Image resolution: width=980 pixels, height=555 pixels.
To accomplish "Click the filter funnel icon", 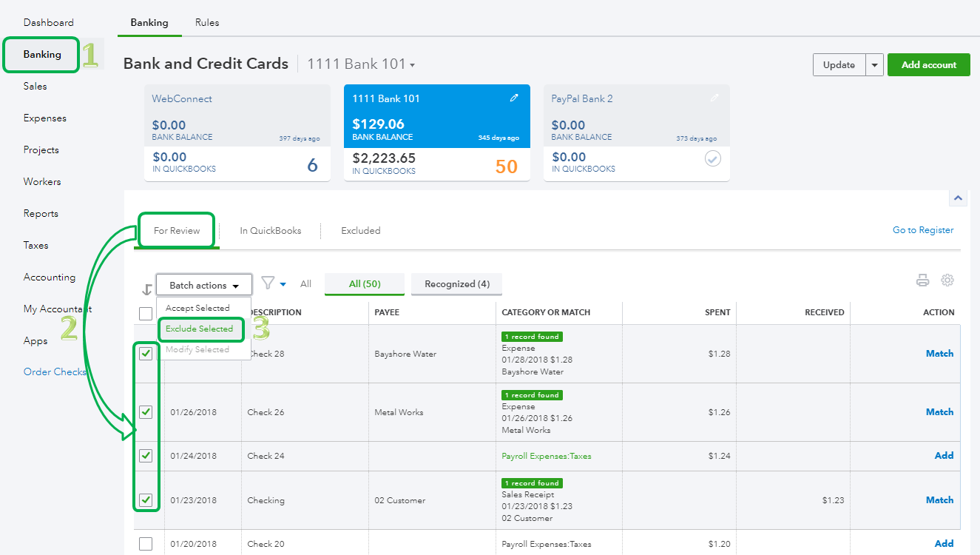I will tap(268, 283).
